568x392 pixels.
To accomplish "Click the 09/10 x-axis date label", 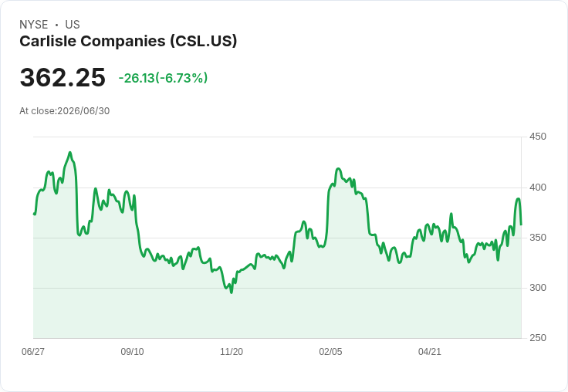I will [132, 351].
